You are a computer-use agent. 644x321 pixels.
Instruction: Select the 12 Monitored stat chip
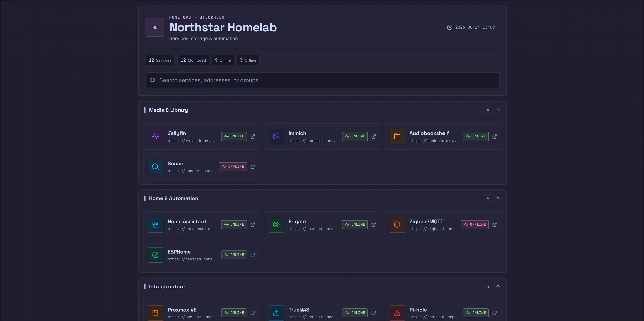click(x=193, y=60)
